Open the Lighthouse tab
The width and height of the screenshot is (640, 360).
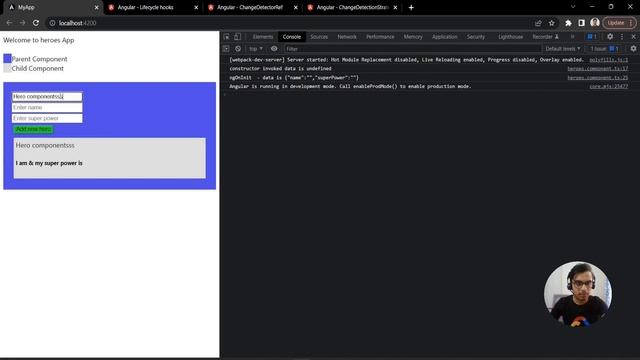(x=511, y=37)
